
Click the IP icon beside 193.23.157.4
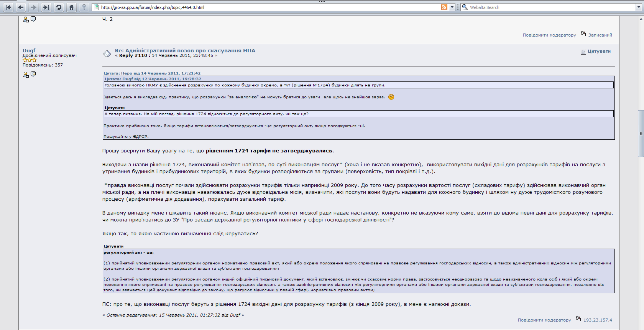(579, 318)
